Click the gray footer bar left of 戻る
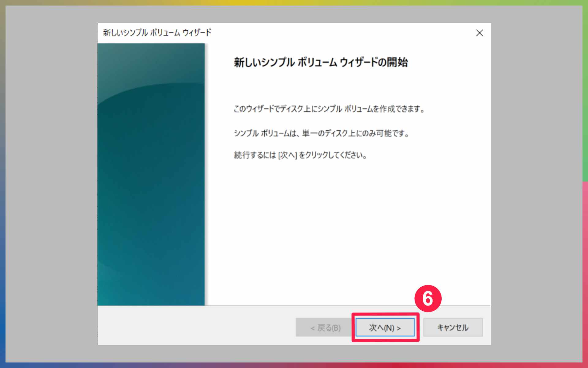Screen dimensions: 588x368 (x=196, y=326)
